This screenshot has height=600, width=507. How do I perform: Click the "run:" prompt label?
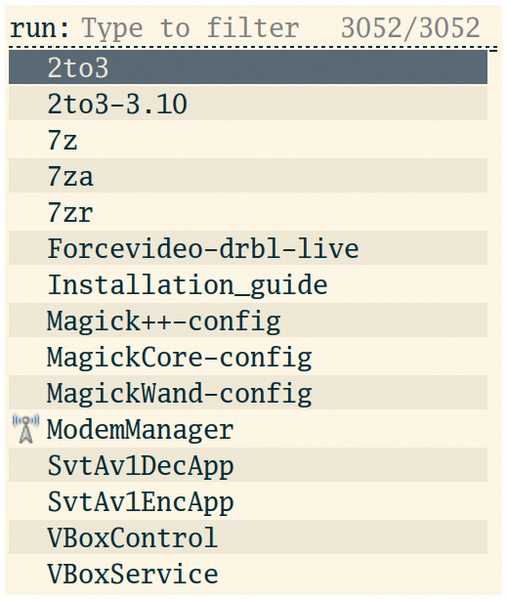point(39,29)
